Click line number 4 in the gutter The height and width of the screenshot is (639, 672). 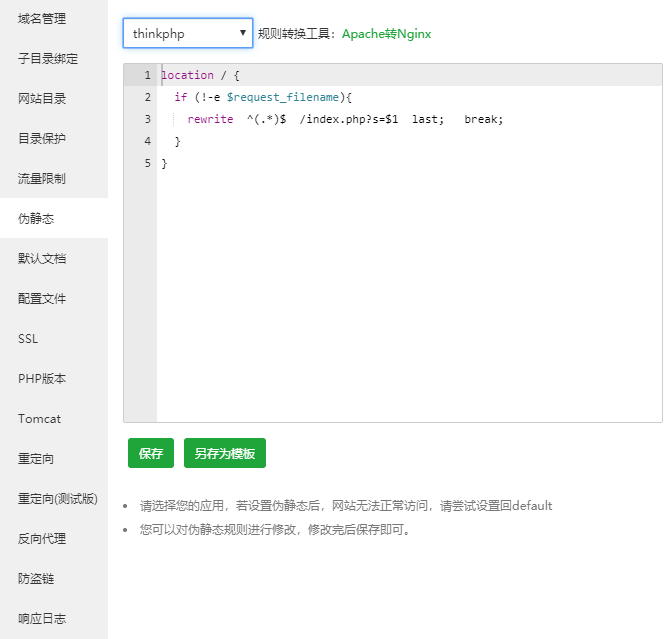coord(147,141)
